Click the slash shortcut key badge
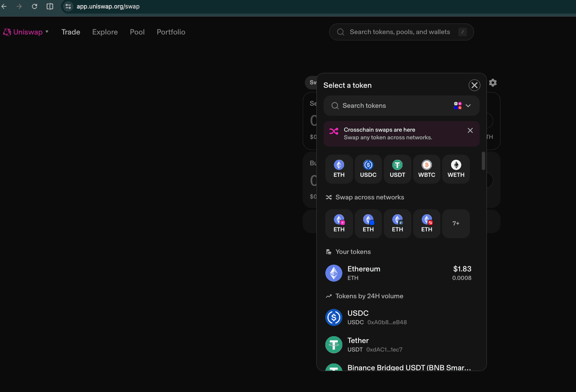The width and height of the screenshot is (576, 392). tap(462, 32)
